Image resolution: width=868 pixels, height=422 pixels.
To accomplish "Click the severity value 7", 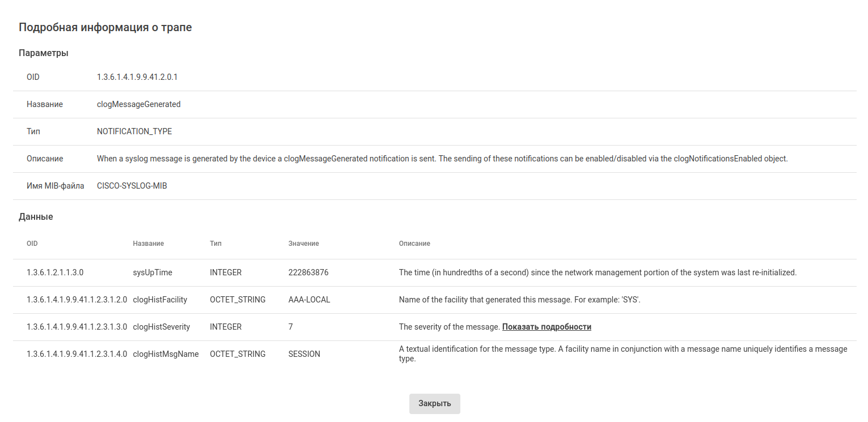I will (x=291, y=327).
